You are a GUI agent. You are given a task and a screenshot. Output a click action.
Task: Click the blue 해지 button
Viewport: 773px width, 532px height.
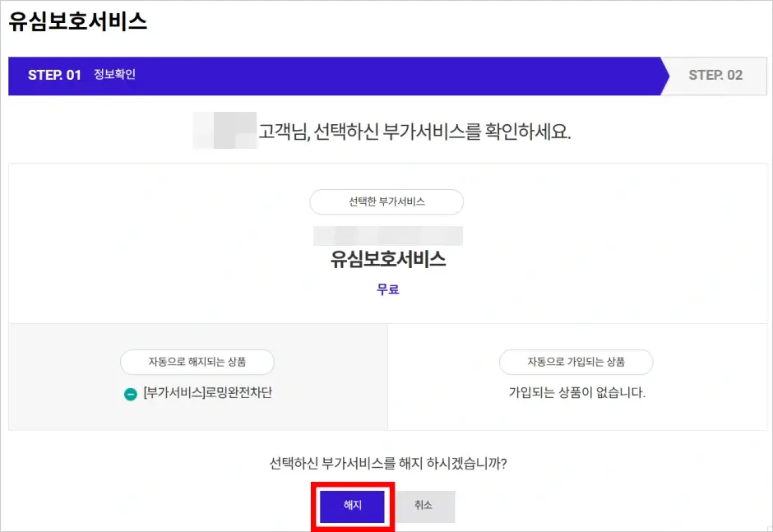tap(352, 506)
